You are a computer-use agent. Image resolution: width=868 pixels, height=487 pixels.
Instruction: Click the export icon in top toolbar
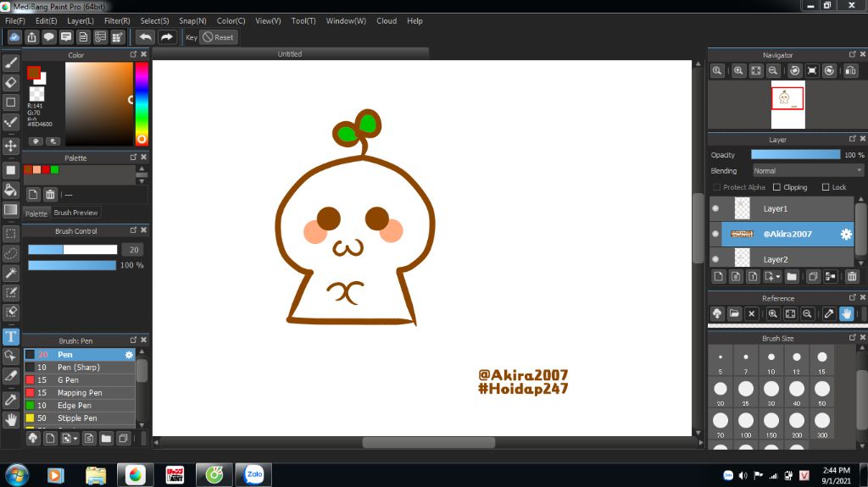(31, 37)
